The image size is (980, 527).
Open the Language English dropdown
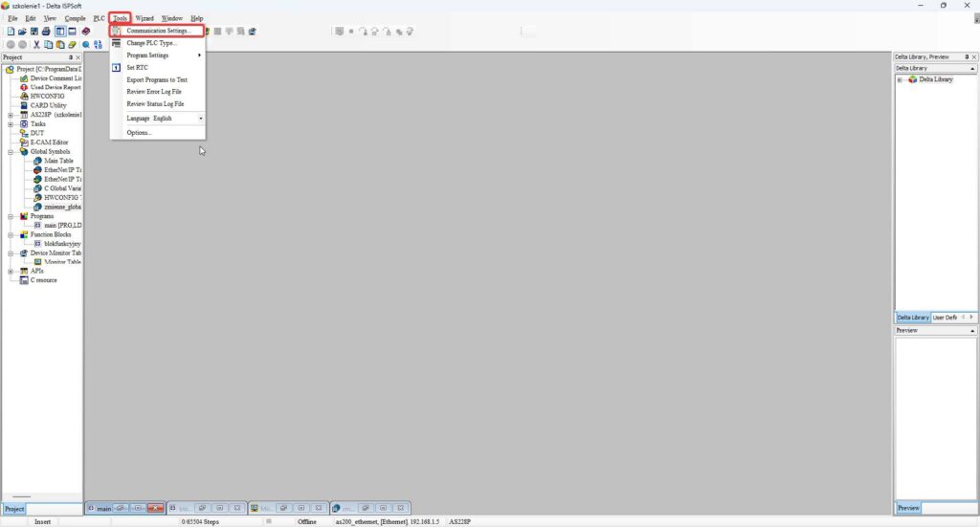200,119
